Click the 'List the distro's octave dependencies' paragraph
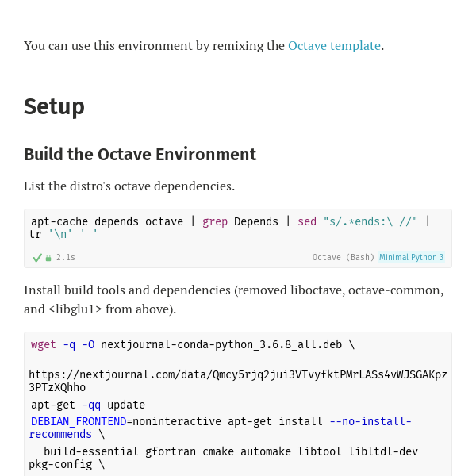The width and height of the screenshot is (476, 476). coord(129,186)
